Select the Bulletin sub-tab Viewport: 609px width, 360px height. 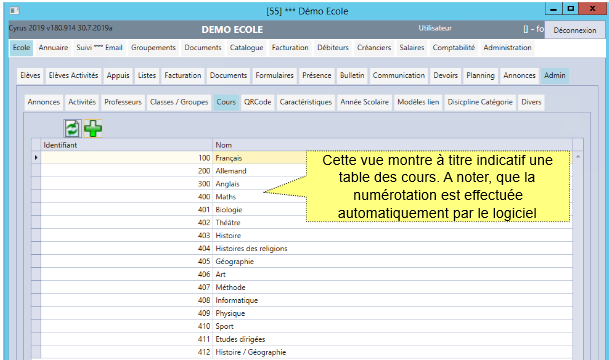click(x=352, y=75)
